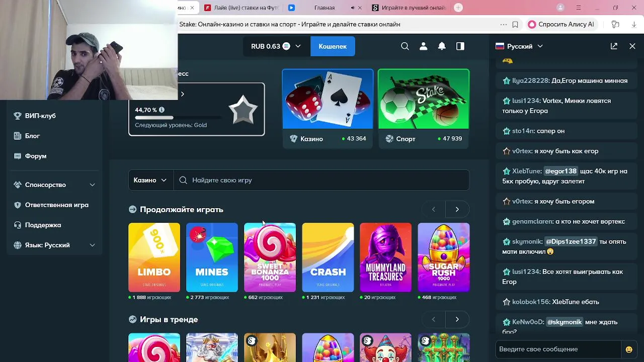Open Sugar Rush 1000 under Продолжайте играть
The width and height of the screenshot is (644, 362).
pos(444,257)
